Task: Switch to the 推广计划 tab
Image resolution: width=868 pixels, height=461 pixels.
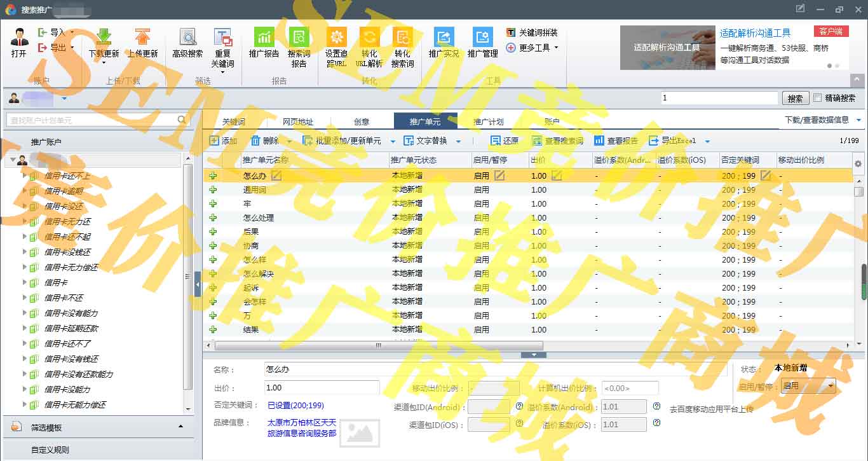Action: point(488,121)
